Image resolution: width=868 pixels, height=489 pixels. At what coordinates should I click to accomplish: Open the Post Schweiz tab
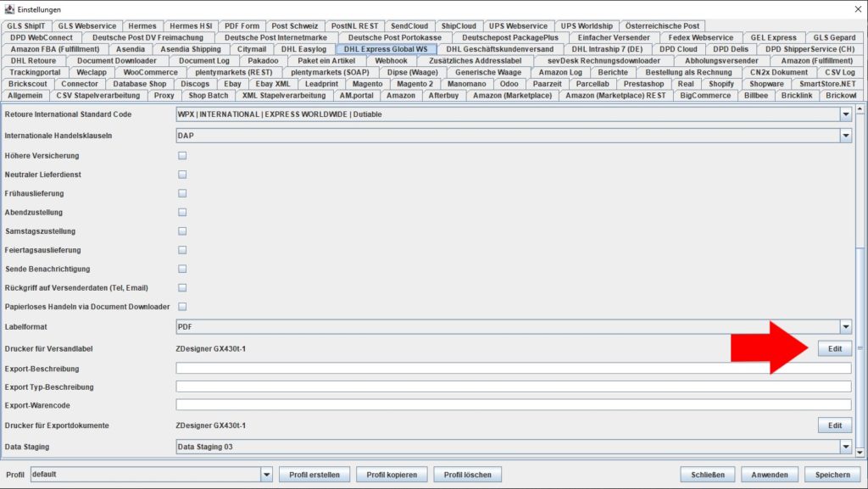294,26
